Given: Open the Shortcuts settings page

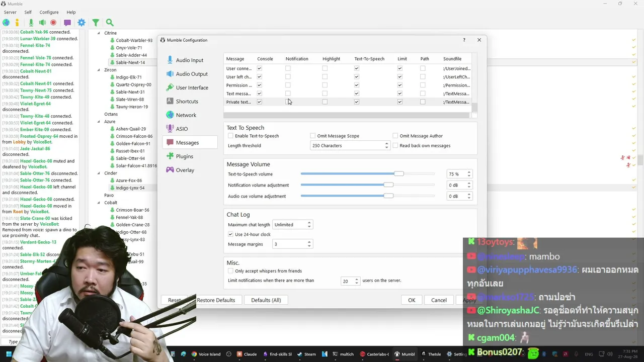Looking at the screenshot, I should pyautogui.click(x=190, y=101).
